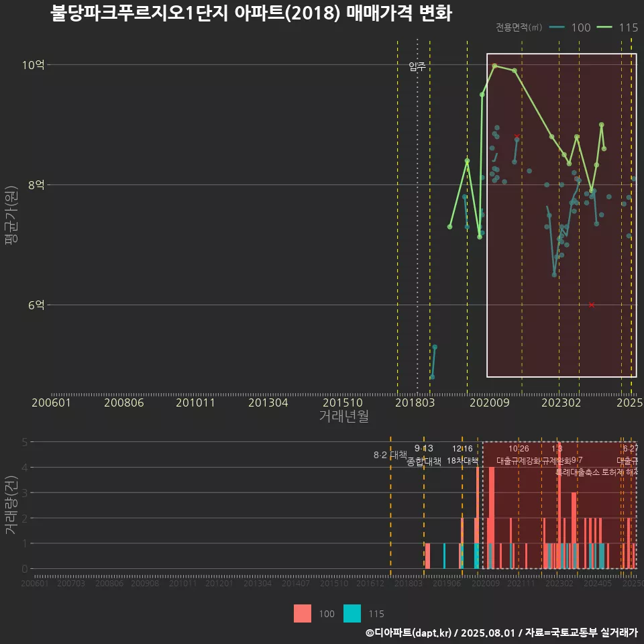Click 201803 on the price chart x-axis
644x644 pixels.
pyautogui.click(x=415, y=402)
